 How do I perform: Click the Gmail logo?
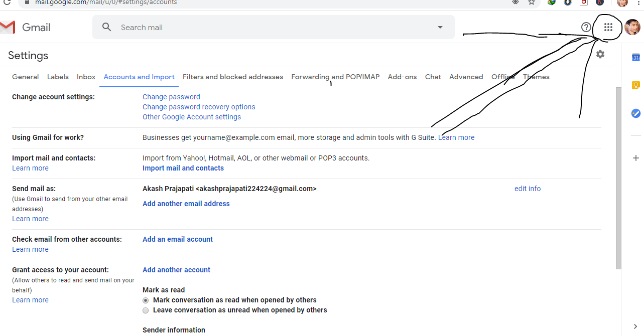click(26, 27)
